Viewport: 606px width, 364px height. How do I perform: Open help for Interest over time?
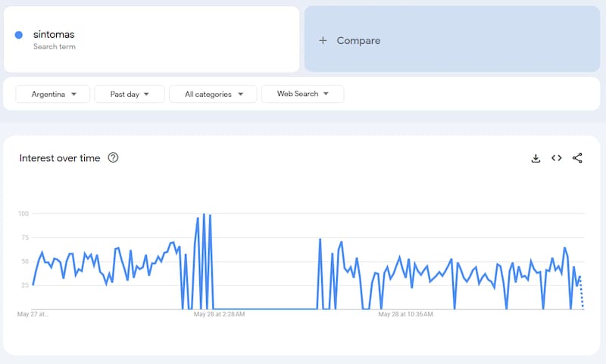click(x=113, y=157)
